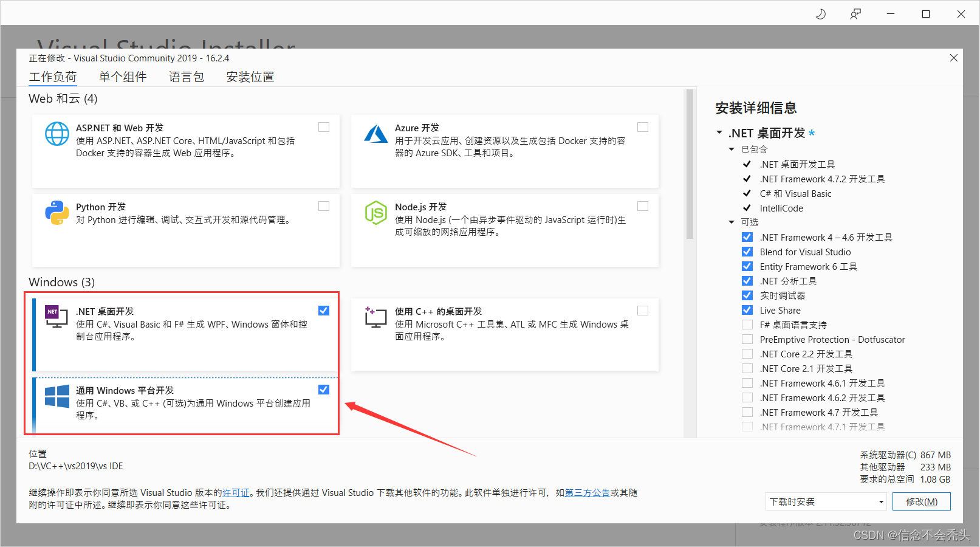The height and width of the screenshot is (547, 980).
Task: Click the Web 和云 (4) heading
Action: click(x=63, y=98)
